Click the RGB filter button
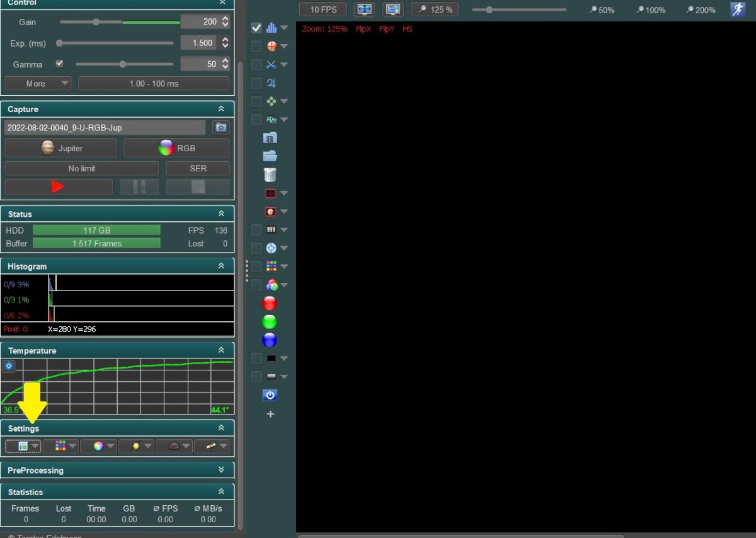The height and width of the screenshot is (538, 756). point(176,148)
